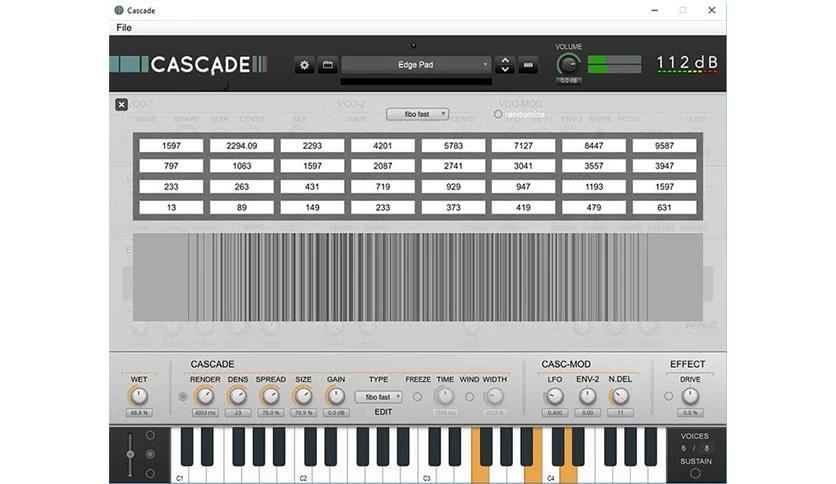
Task: Click the GAIN knob
Action: tap(336, 396)
